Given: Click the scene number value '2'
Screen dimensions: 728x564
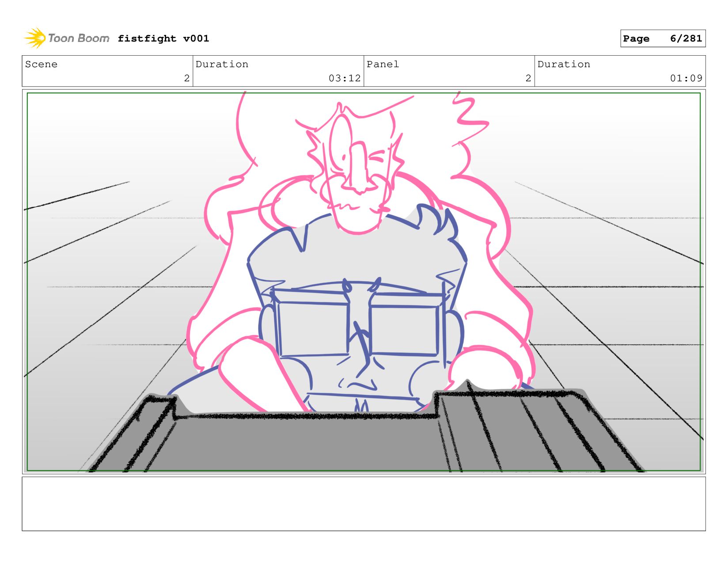Looking at the screenshot, I should pyautogui.click(x=187, y=78).
